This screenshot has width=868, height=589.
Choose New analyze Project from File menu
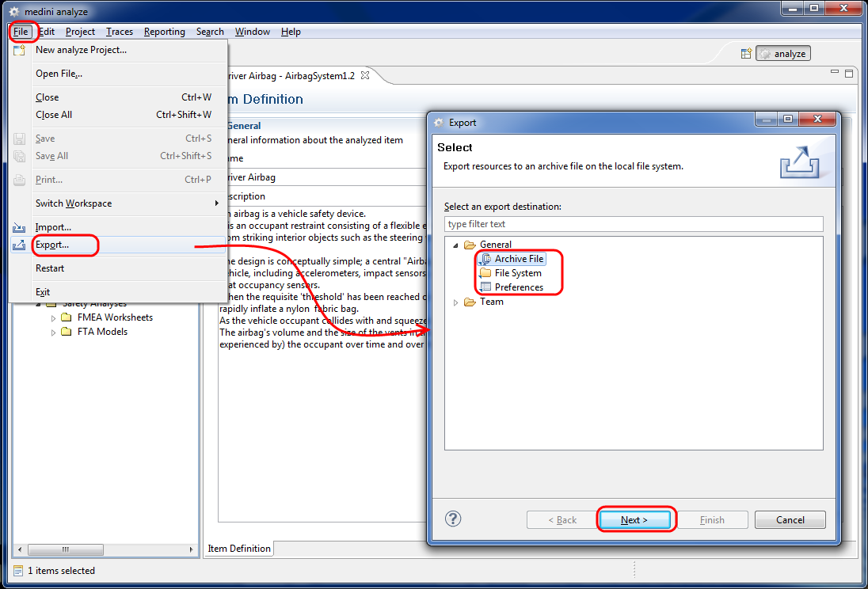(119, 50)
